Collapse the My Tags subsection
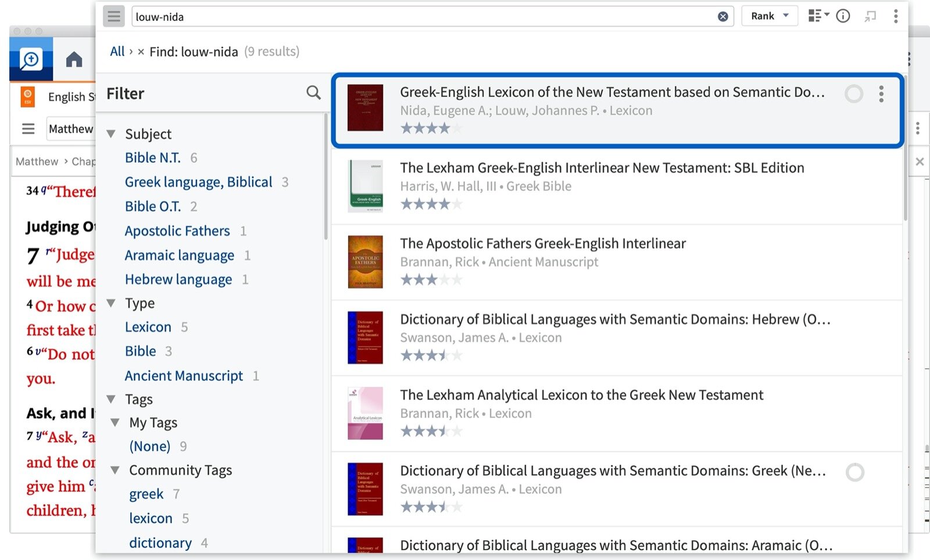 coord(115,423)
